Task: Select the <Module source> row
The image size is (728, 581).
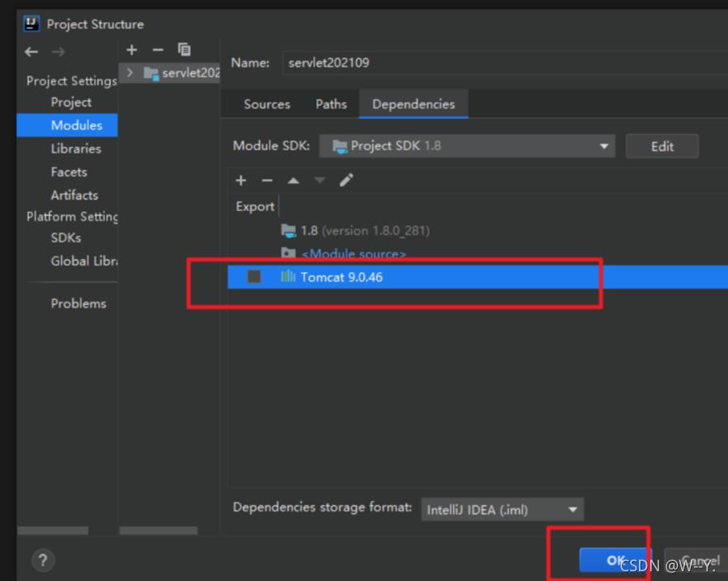Action: click(478, 253)
